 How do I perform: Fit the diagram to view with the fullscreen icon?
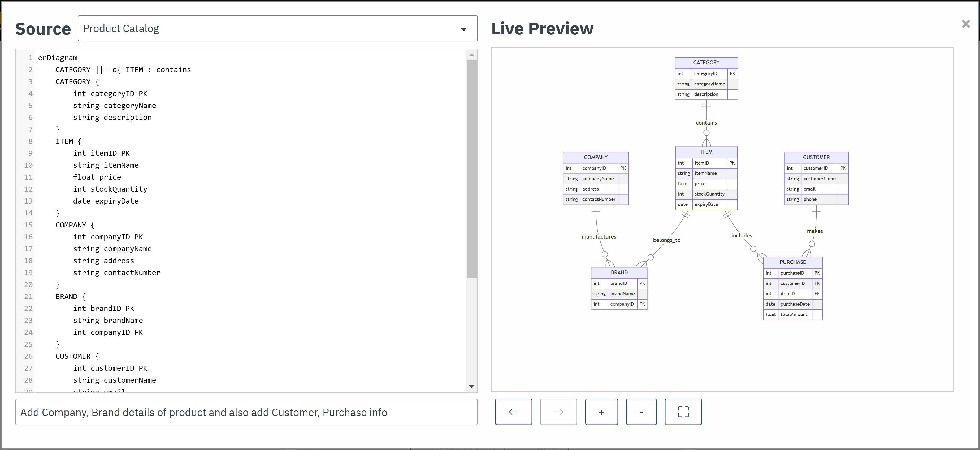pos(683,412)
